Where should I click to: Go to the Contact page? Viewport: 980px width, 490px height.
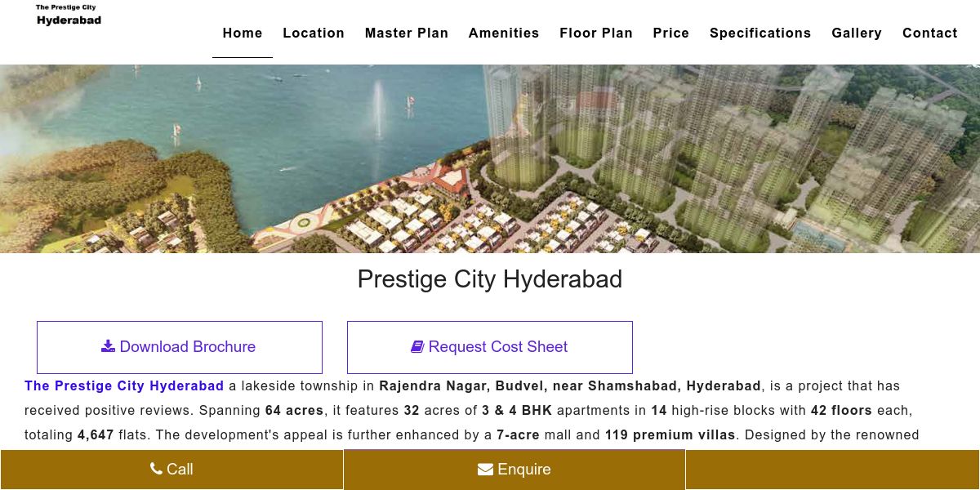930,33
